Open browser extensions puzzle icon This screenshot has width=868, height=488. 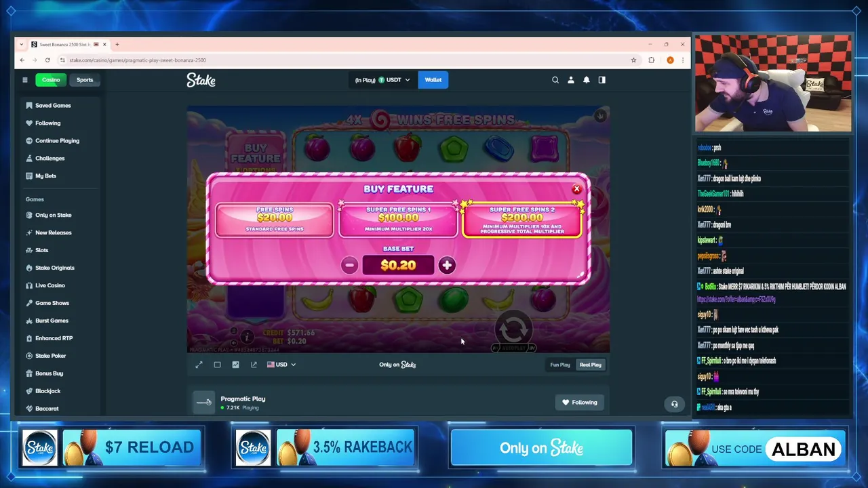click(x=652, y=60)
